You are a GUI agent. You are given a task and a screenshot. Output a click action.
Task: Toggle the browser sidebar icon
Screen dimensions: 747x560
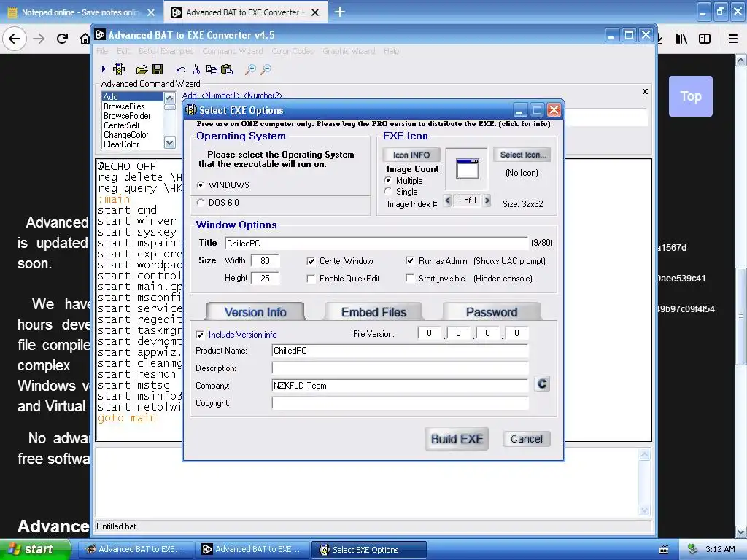pyautogui.click(x=705, y=39)
